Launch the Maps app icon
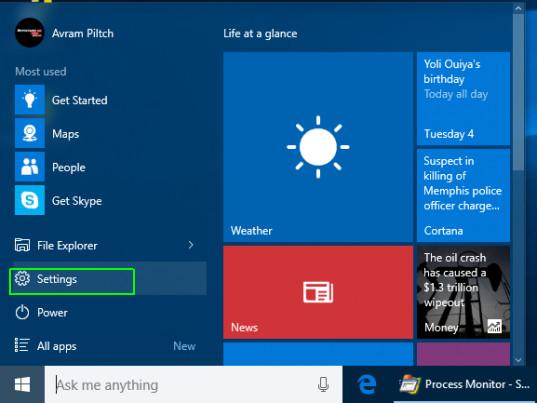This screenshot has height=403, width=537. pyautogui.click(x=30, y=133)
